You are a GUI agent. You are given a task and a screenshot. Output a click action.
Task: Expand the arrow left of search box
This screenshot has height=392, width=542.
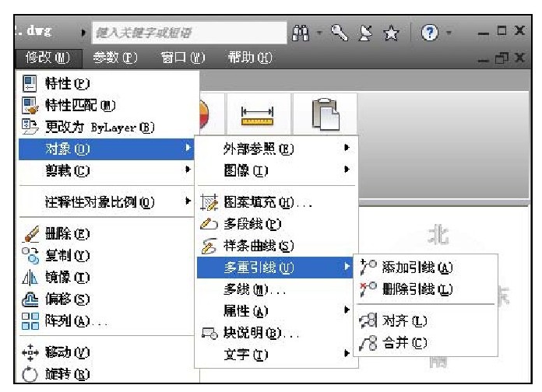[x=83, y=33]
